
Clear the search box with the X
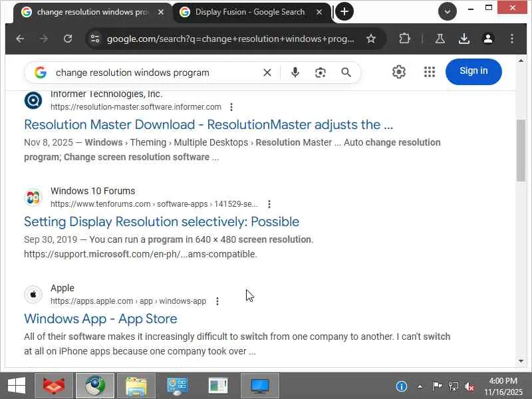pyautogui.click(x=267, y=72)
